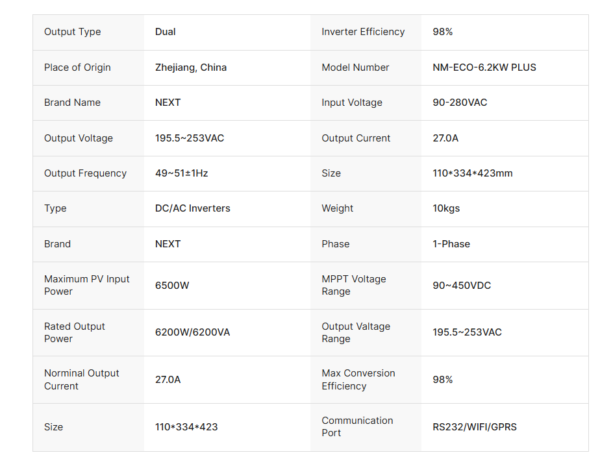Select the 'RS232/WIFI/GPRS' communication port value
Image resolution: width=600 pixels, height=468 pixels.
pyautogui.click(x=475, y=427)
